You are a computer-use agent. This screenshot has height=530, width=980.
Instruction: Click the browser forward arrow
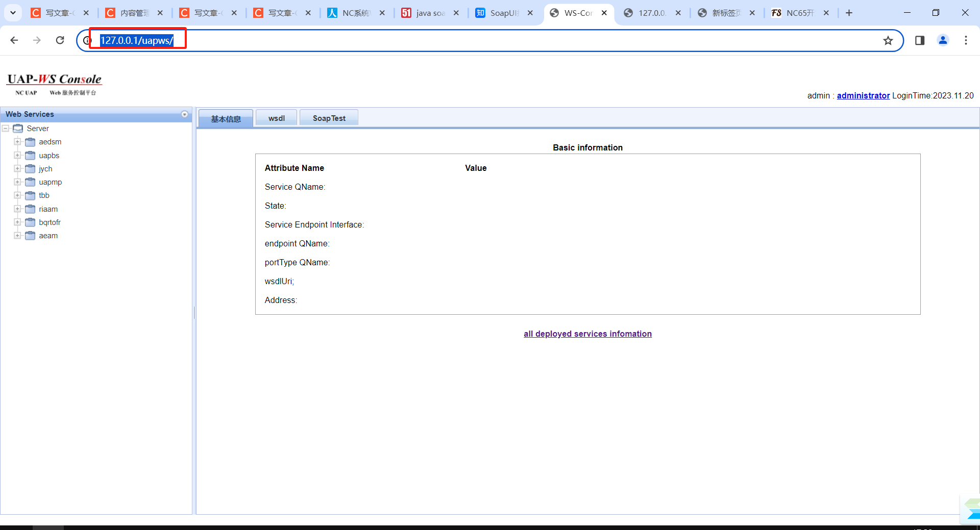(x=37, y=40)
